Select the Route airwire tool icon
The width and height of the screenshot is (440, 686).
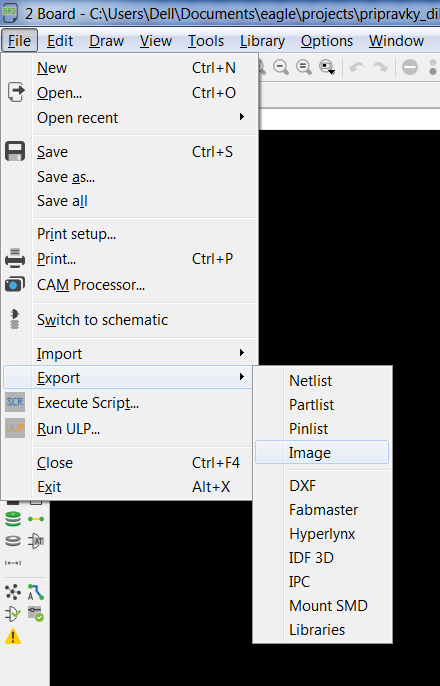point(36,519)
